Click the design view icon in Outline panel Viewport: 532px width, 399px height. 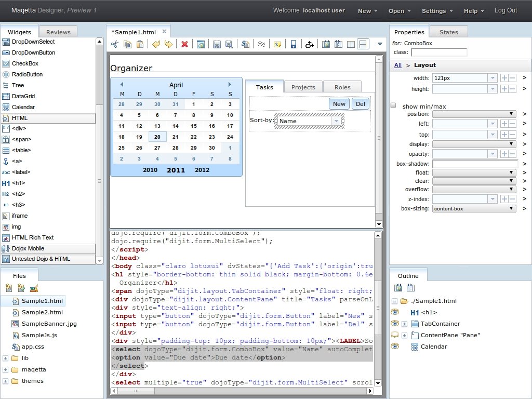(398, 288)
